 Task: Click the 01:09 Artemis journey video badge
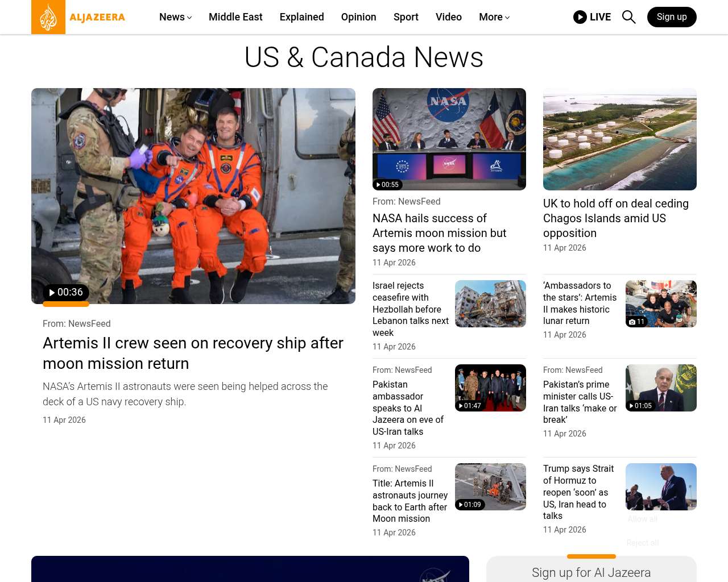point(470,505)
